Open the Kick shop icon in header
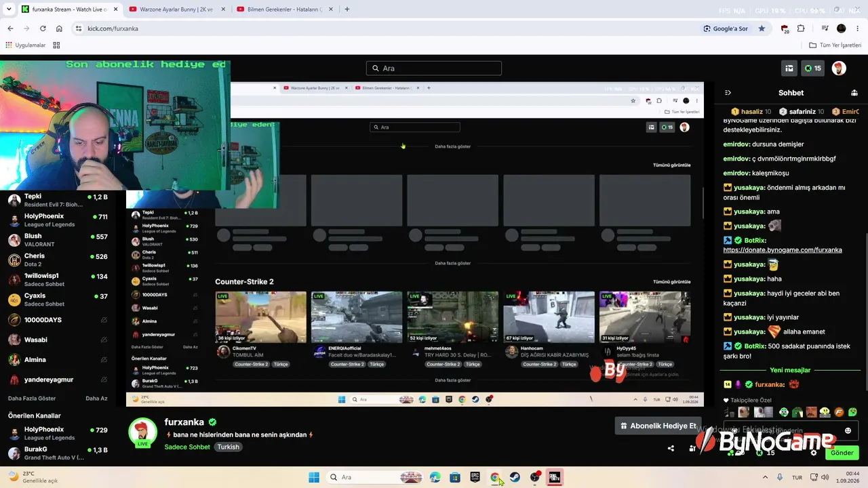 [789, 68]
